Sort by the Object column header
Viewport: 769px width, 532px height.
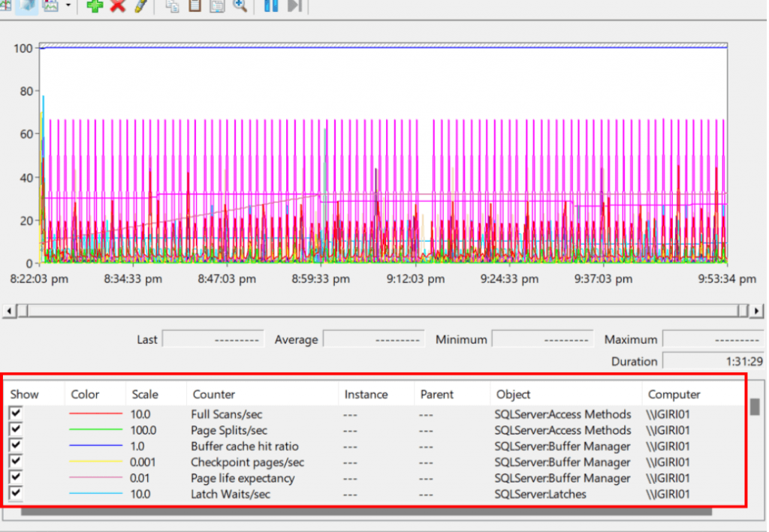[514, 394]
